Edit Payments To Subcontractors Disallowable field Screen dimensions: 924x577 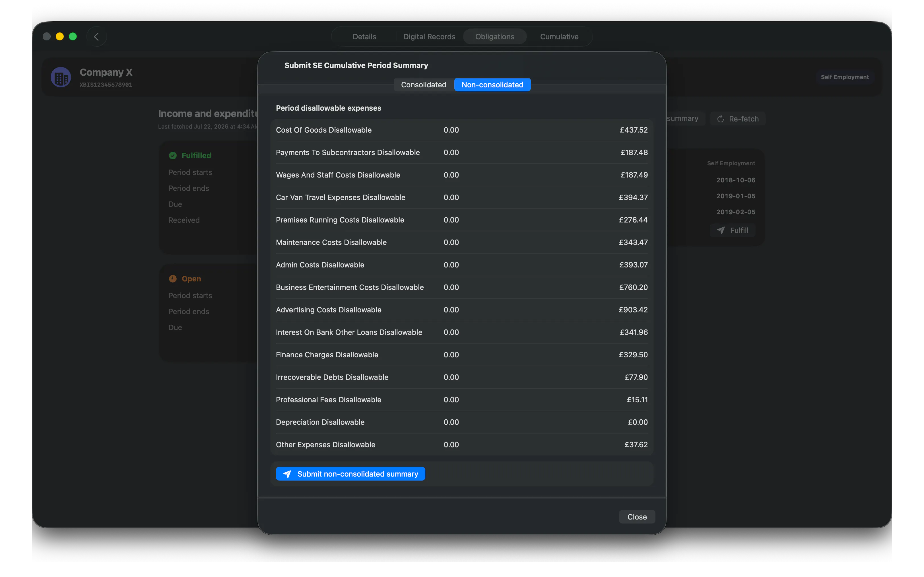pos(451,153)
